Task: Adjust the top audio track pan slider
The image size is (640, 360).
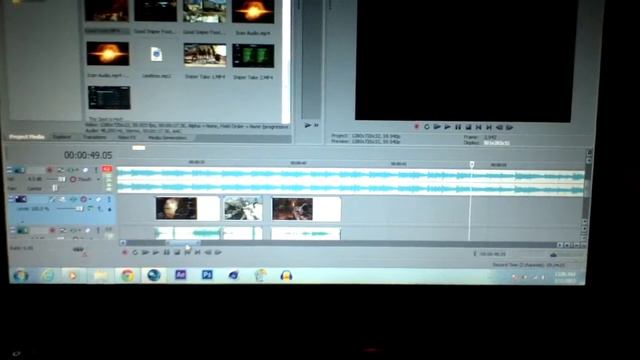Action: [x=55, y=188]
